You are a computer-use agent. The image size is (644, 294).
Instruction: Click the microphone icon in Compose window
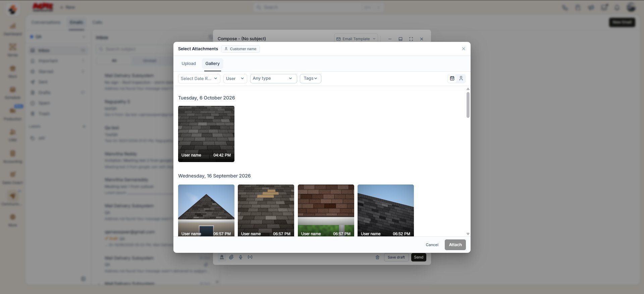240,257
